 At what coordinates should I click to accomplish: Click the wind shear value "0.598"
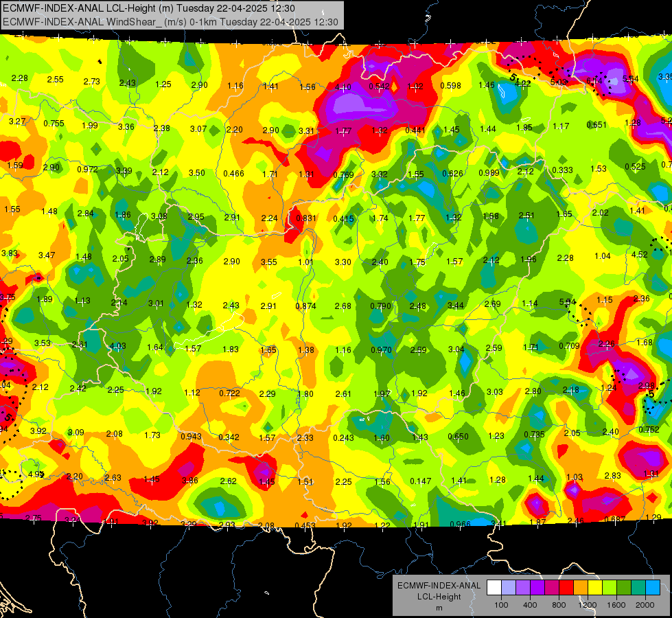click(x=450, y=86)
